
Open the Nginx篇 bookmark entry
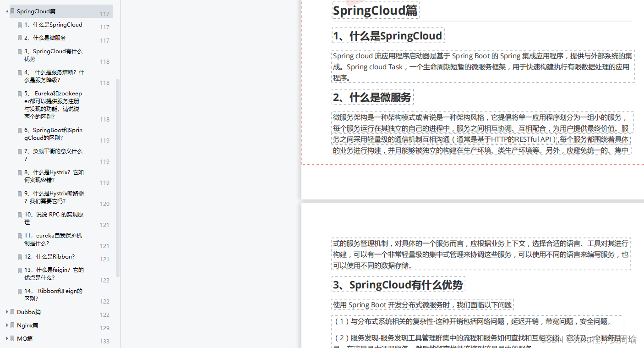pos(27,325)
